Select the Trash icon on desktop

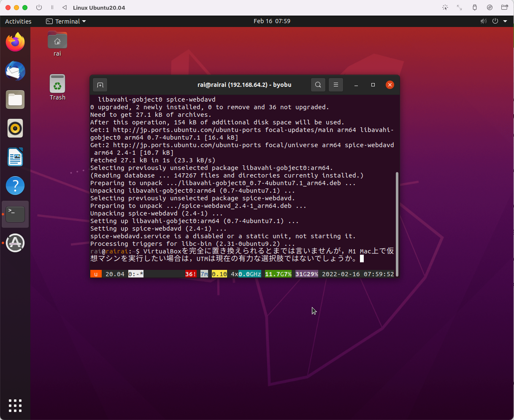tap(57, 87)
